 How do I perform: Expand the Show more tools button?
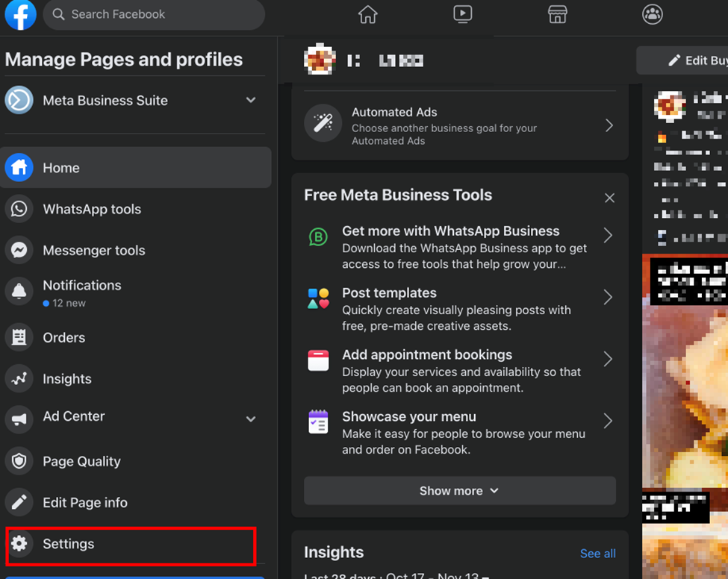[459, 491]
